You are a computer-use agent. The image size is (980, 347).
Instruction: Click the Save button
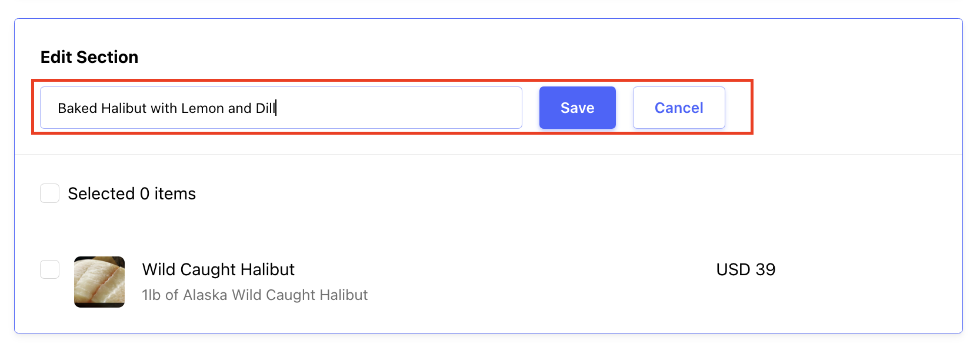[x=577, y=108]
